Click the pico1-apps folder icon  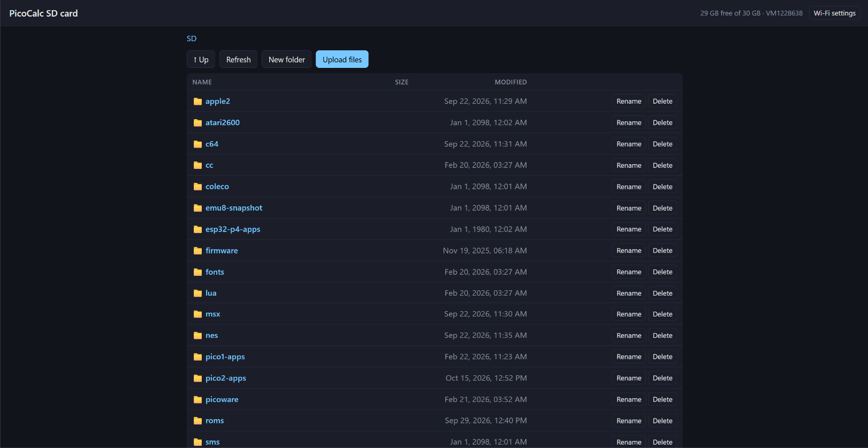click(x=197, y=357)
